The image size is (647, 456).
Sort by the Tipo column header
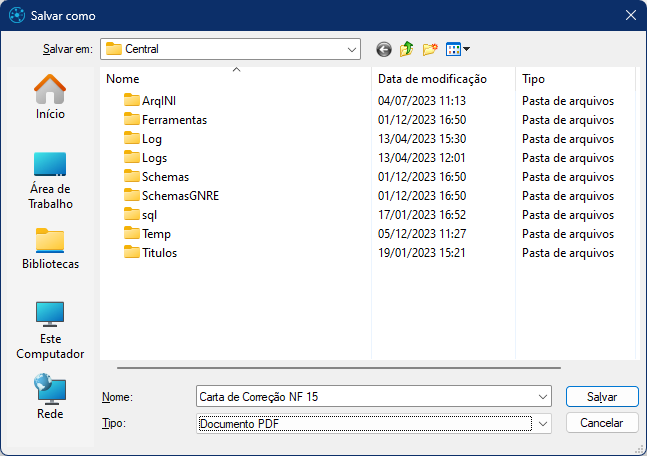pos(575,79)
